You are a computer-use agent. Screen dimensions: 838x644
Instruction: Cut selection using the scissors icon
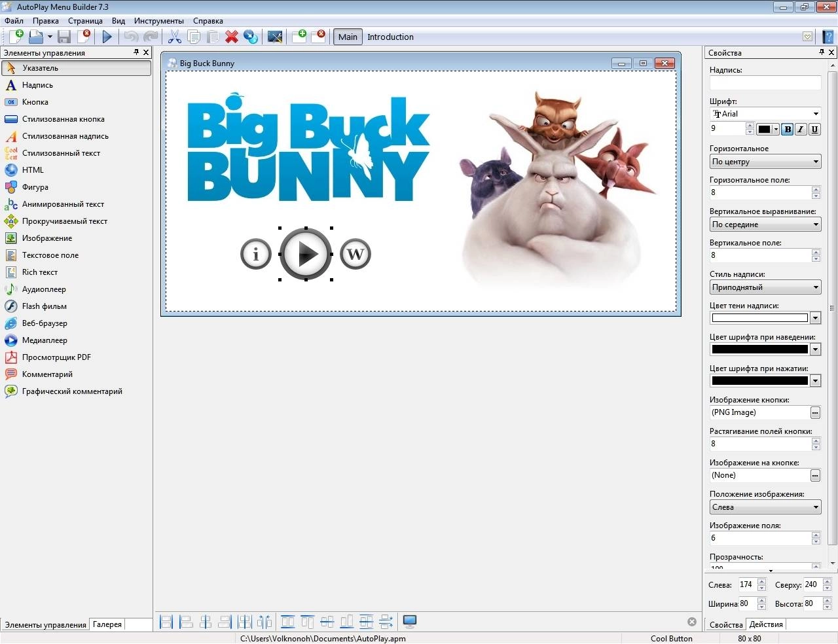(x=175, y=37)
